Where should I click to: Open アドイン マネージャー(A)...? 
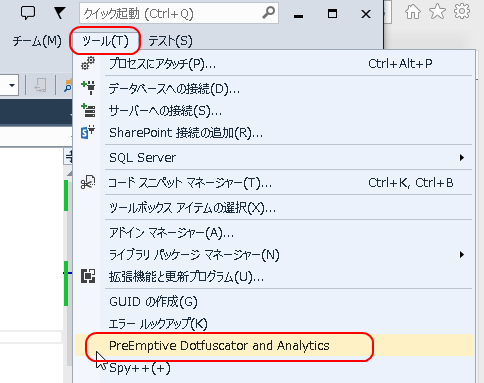[x=274, y=233]
